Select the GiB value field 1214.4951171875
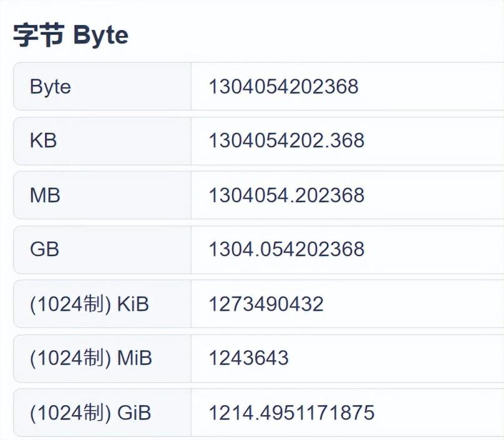504x440 pixels. pyautogui.click(x=291, y=413)
